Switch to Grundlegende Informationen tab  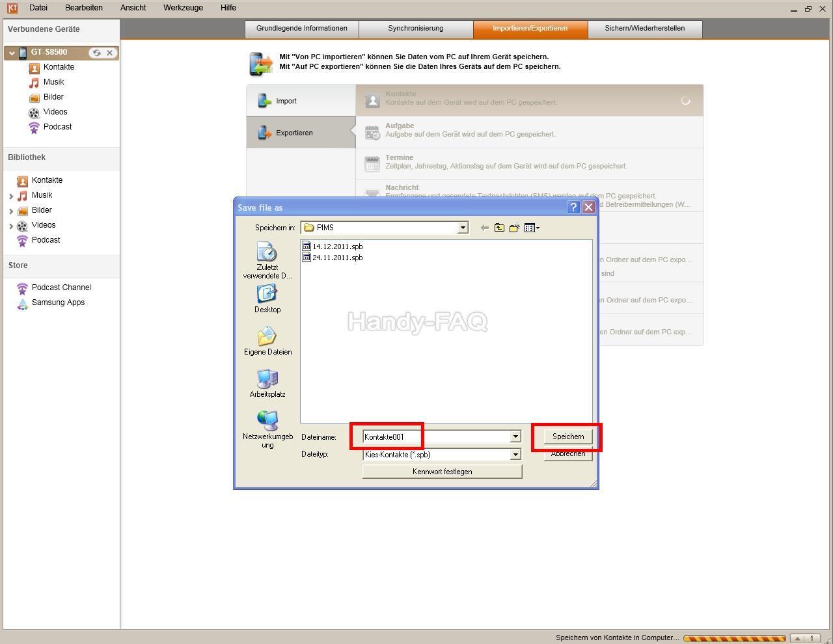click(302, 29)
